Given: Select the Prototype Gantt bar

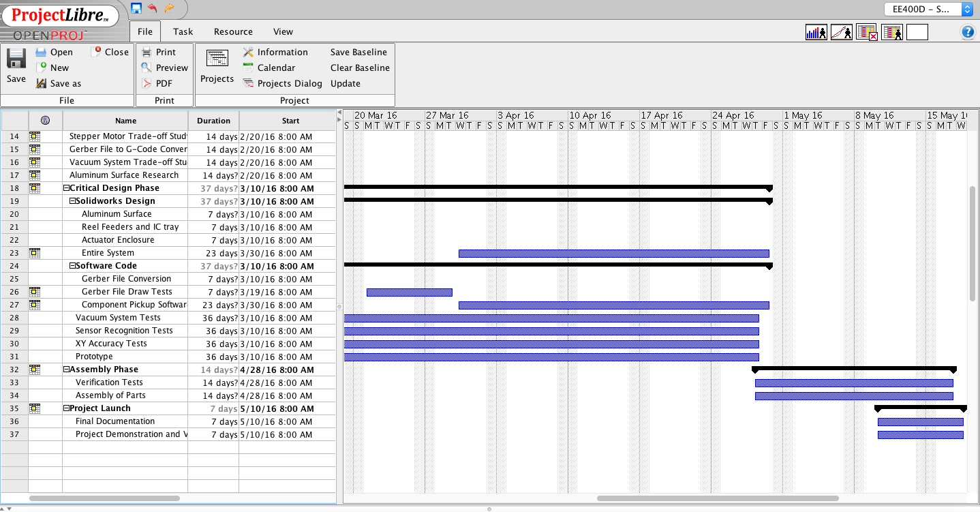Looking at the screenshot, I should 551,357.
